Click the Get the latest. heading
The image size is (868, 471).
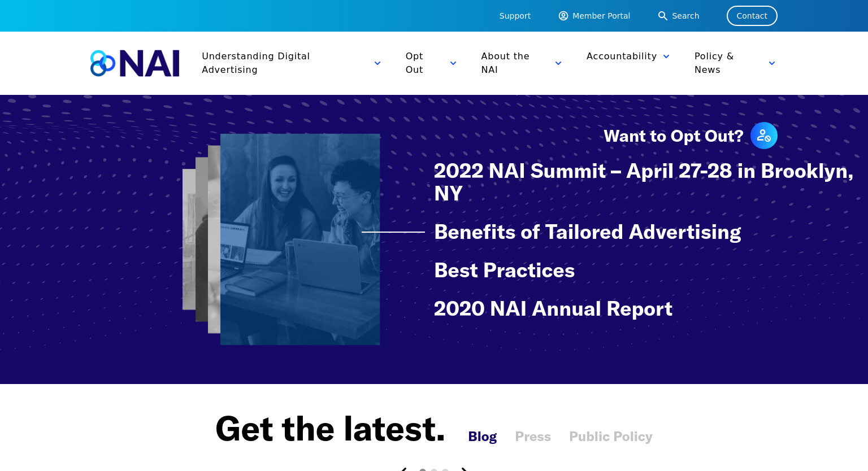tap(330, 429)
